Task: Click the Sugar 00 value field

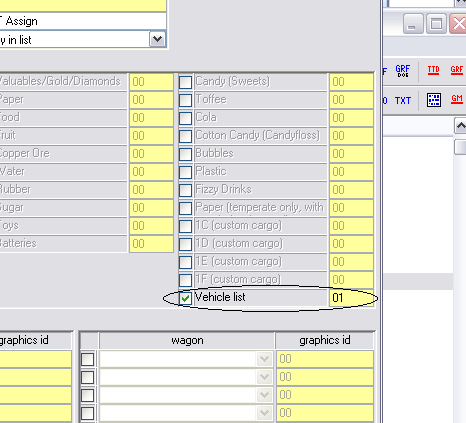Action: tap(151, 208)
